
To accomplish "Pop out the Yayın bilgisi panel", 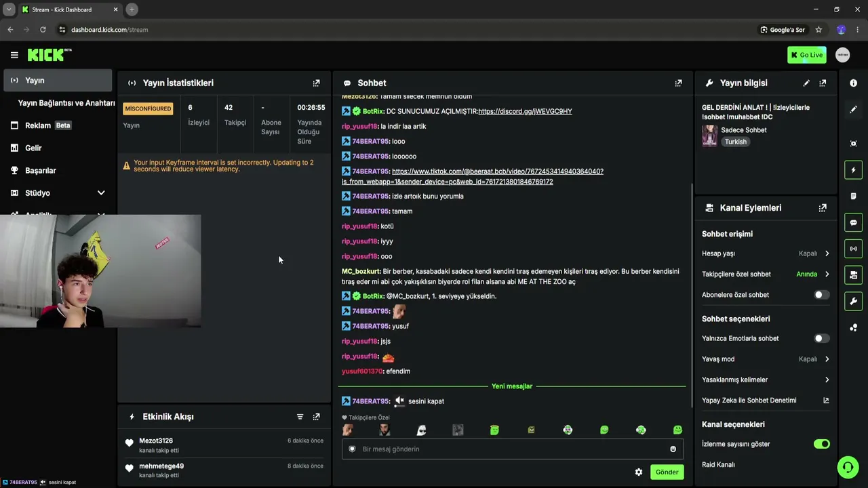I will 823,83.
